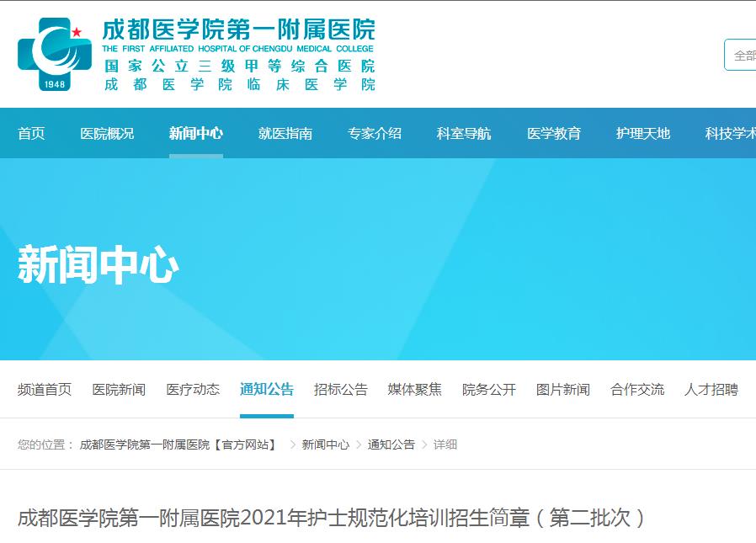Click 专家介绍 in the top navigation
756x543 pixels.
click(373, 134)
